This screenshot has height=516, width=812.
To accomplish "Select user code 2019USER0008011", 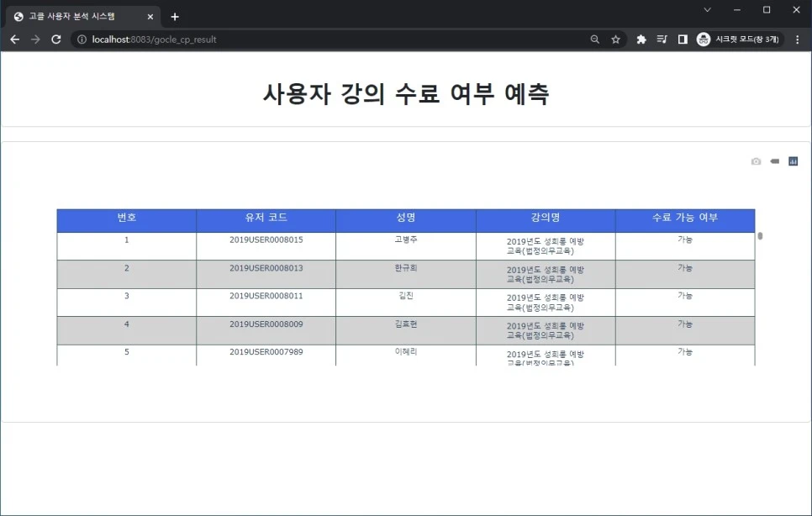I will coord(266,296).
